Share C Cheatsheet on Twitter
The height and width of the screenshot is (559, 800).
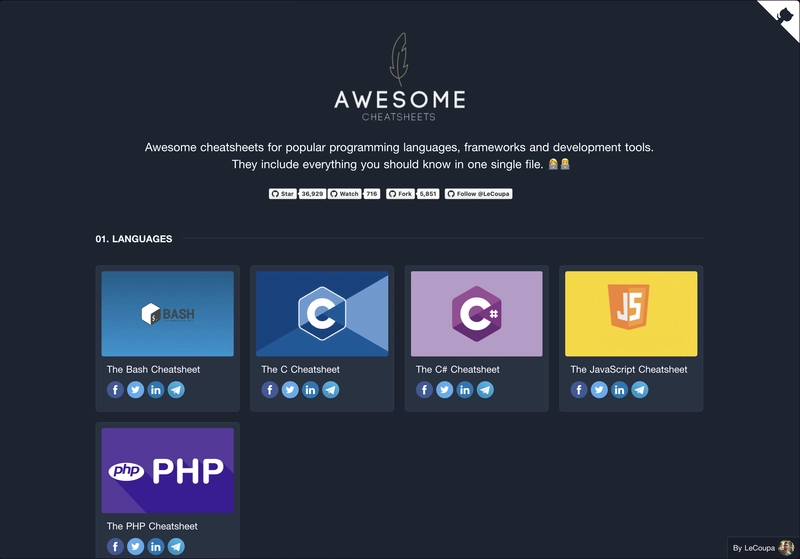[290, 390]
